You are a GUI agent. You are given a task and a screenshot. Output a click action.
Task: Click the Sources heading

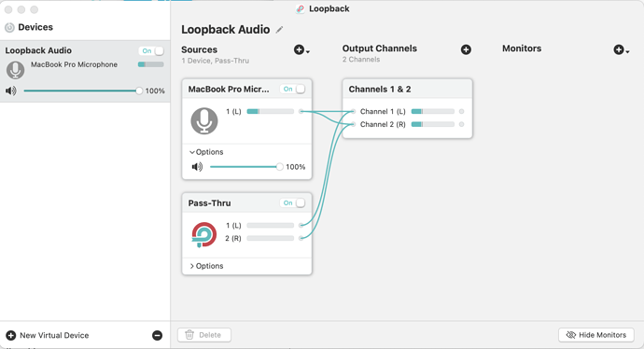[x=199, y=49]
